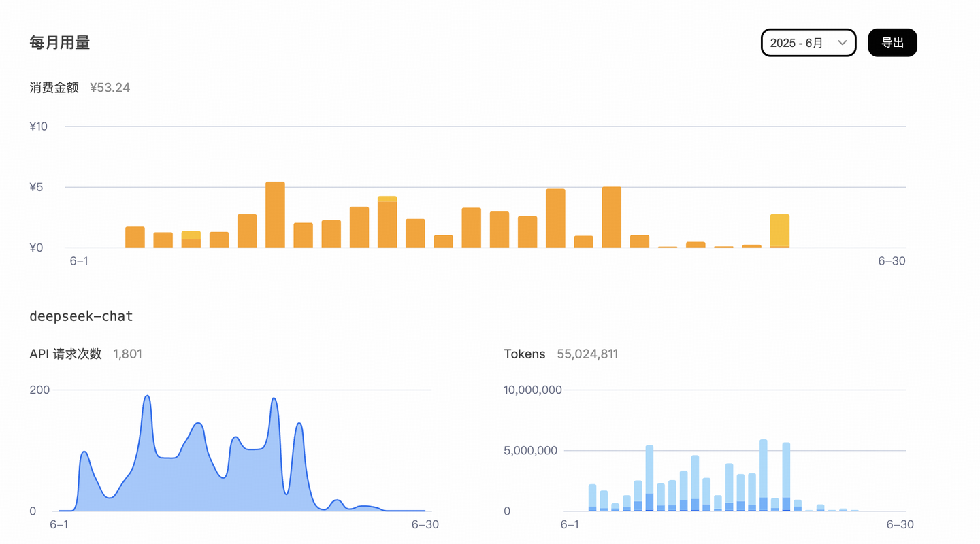Click the first bar in spending chart

tap(135, 237)
